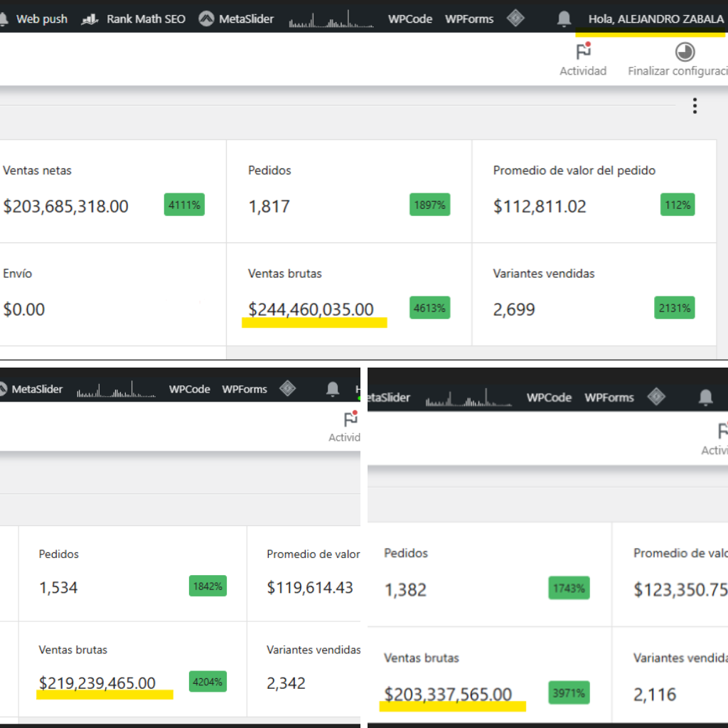Image resolution: width=728 pixels, height=728 pixels.
Task: Select the Envío $0.00 card
Action: (107, 294)
